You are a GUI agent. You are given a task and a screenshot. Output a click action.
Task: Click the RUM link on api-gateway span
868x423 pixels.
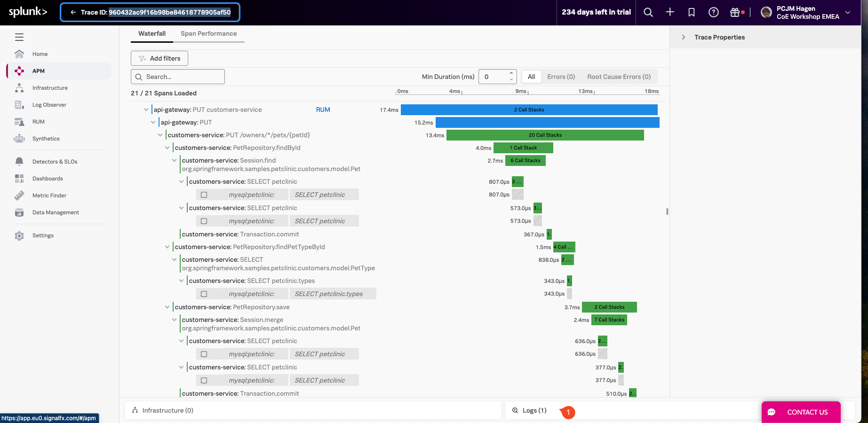(323, 110)
